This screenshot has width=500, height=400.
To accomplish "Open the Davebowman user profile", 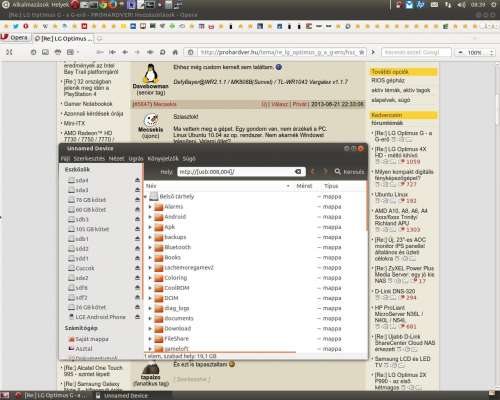I will tap(151, 86).
